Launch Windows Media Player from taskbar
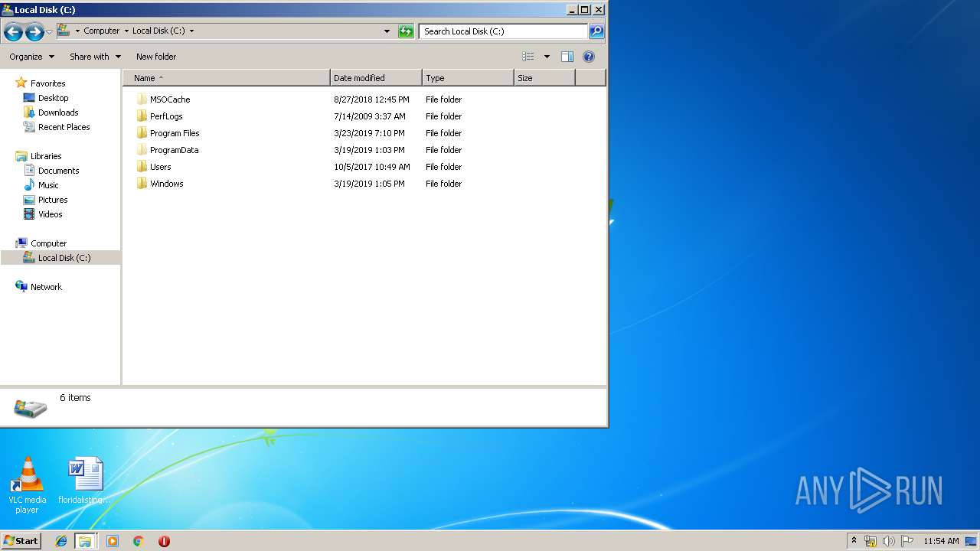Viewport: 980px width, 551px height. (x=113, y=541)
